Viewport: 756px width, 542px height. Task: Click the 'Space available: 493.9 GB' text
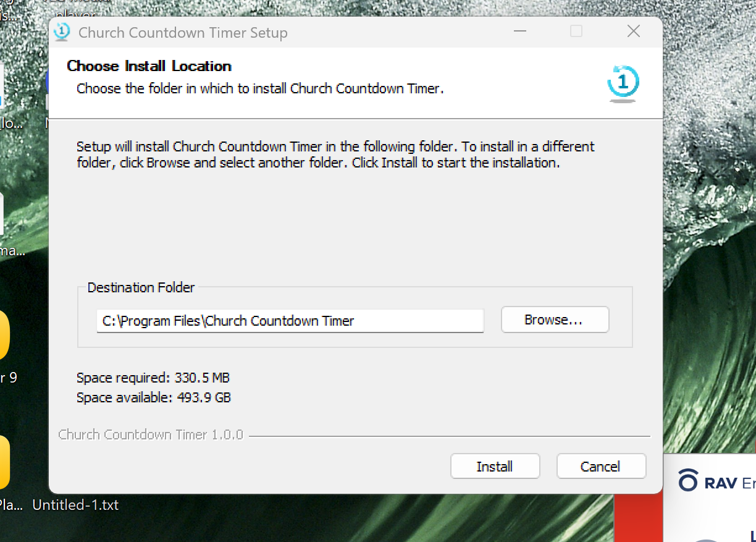click(153, 397)
